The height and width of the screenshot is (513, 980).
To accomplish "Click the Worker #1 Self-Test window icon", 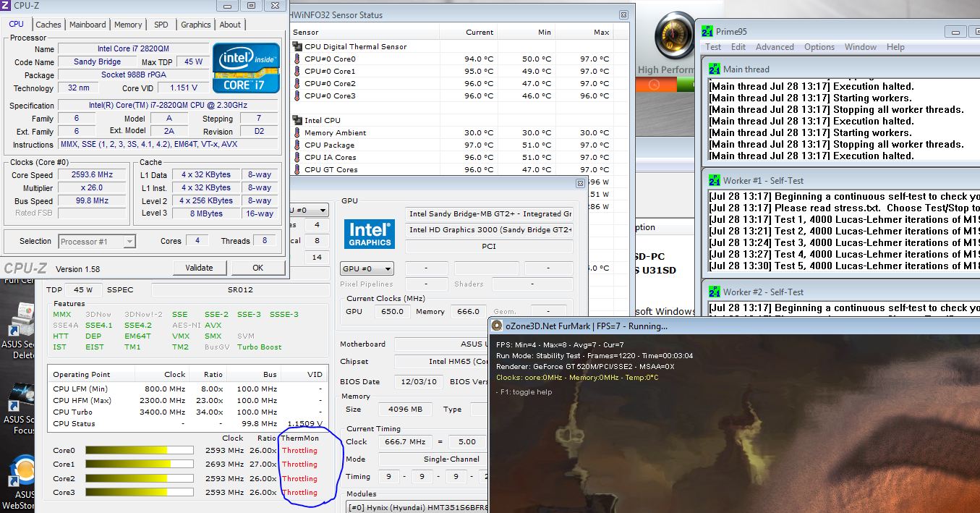I will click(715, 181).
